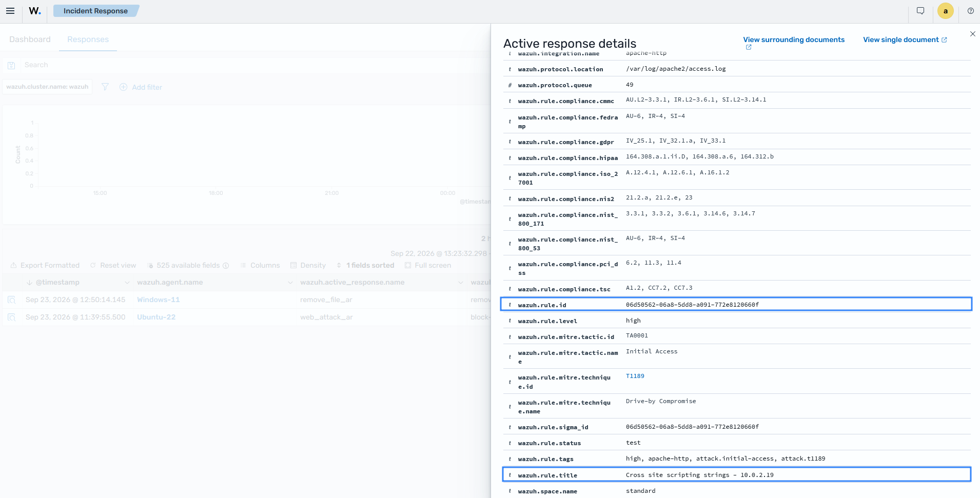The image size is (980, 498).
Task: Expand wazuh.active_response.name column options
Action: 460,283
